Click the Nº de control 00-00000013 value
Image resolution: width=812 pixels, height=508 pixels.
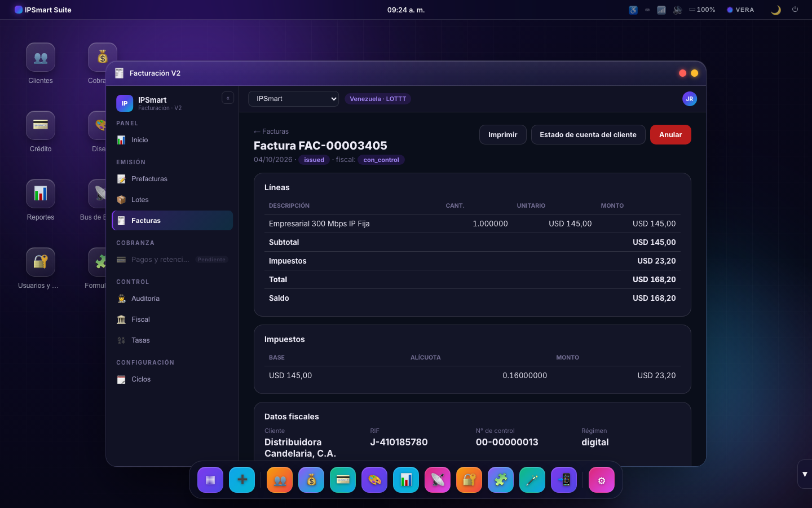click(x=507, y=442)
